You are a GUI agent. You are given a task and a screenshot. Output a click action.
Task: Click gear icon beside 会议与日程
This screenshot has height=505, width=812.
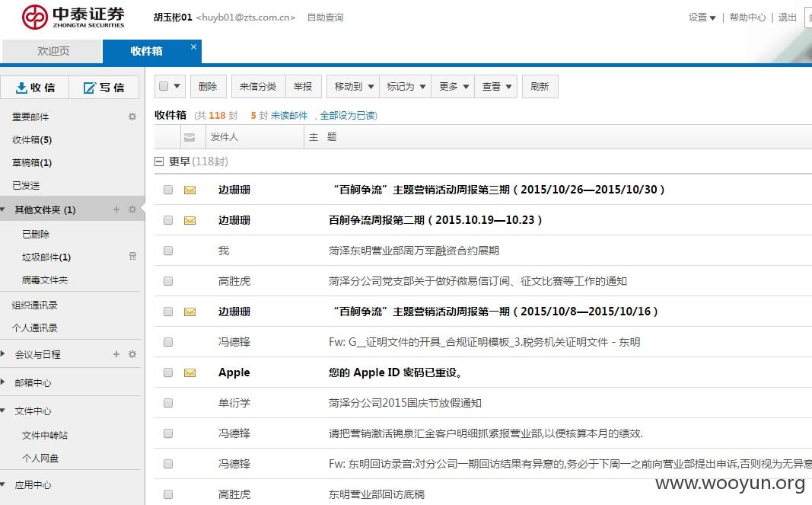pyautogui.click(x=132, y=354)
